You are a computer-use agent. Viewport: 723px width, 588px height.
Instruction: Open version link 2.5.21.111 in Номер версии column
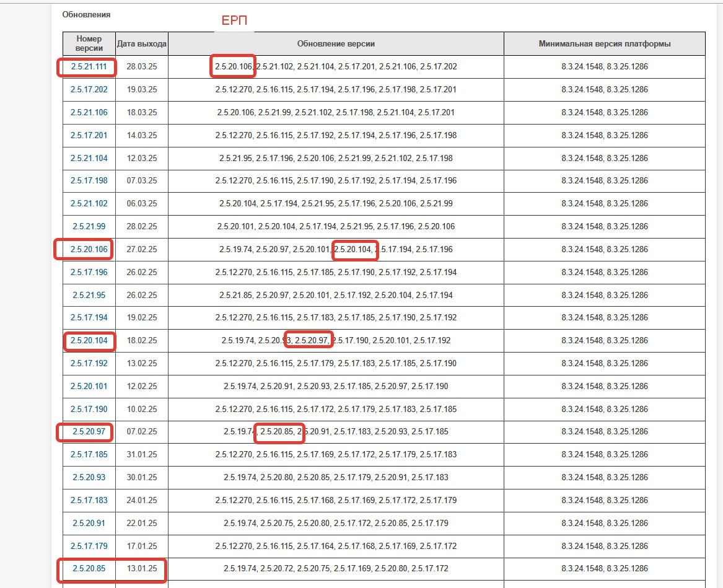(89, 67)
